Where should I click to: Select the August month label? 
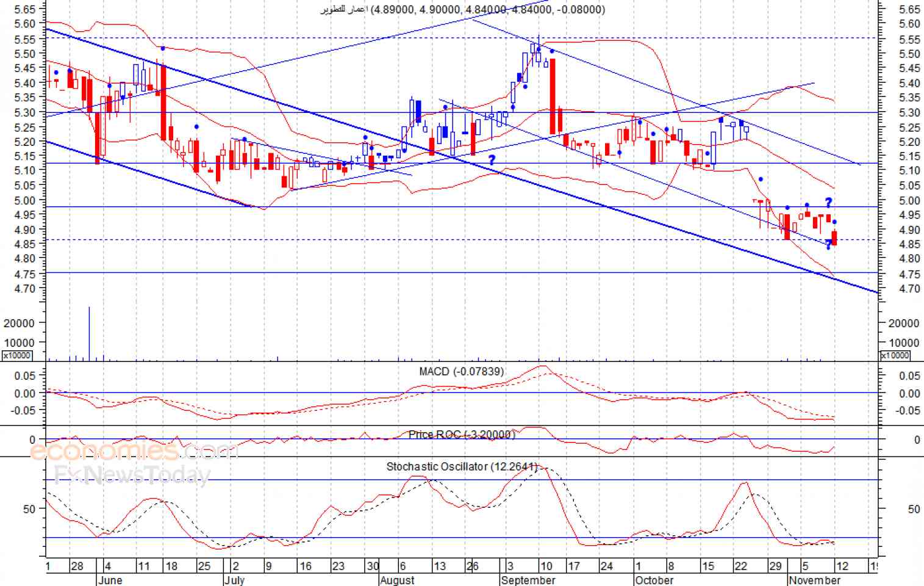click(x=397, y=580)
